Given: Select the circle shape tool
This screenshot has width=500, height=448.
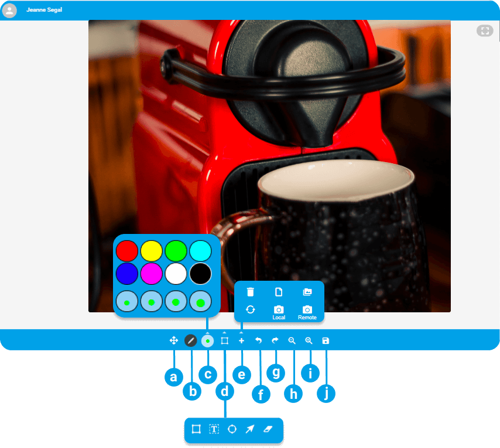Looking at the screenshot, I should 232,429.
